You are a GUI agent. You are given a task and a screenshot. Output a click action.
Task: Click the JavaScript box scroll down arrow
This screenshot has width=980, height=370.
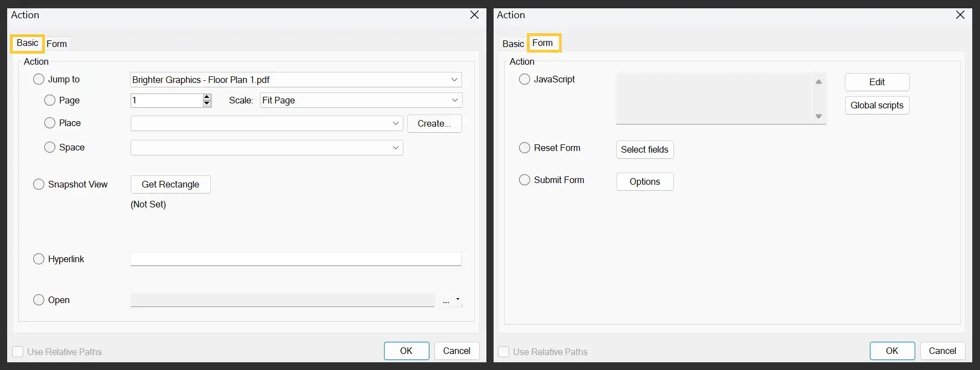(818, 116)
